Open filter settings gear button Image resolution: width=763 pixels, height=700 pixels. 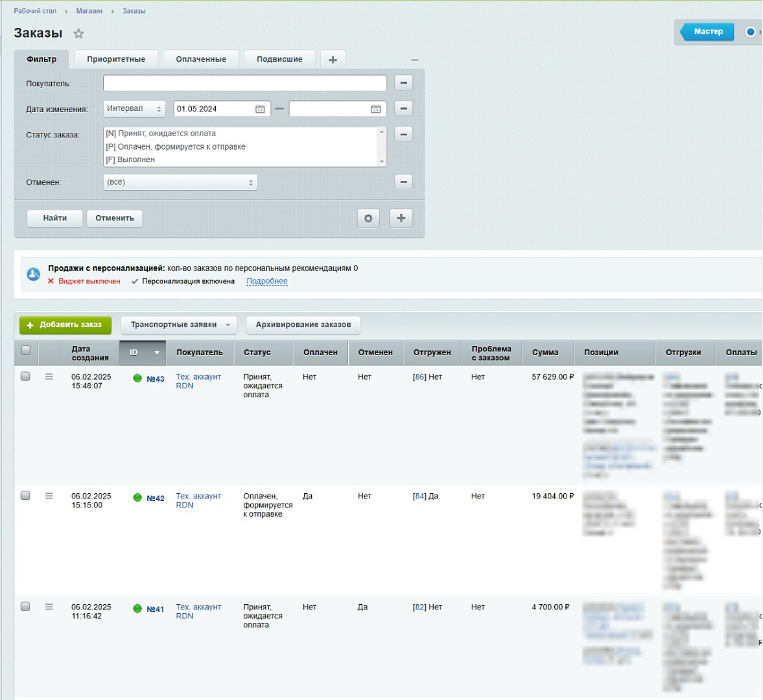pyautogui.click(x=368, y=218)
